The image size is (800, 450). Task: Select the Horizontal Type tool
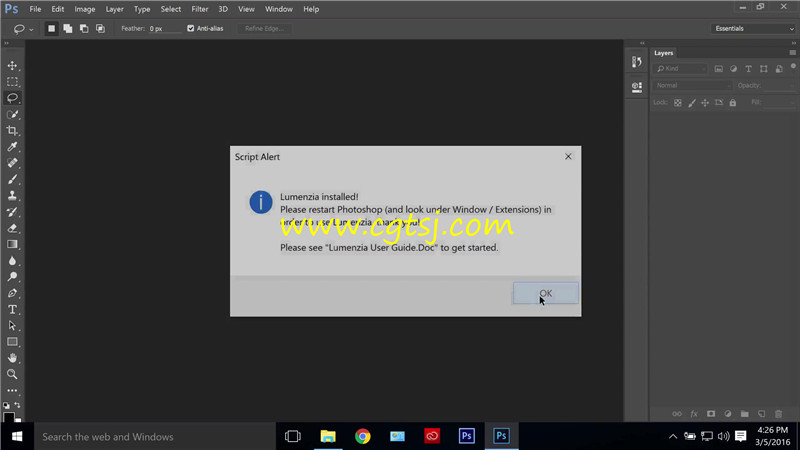12,309
